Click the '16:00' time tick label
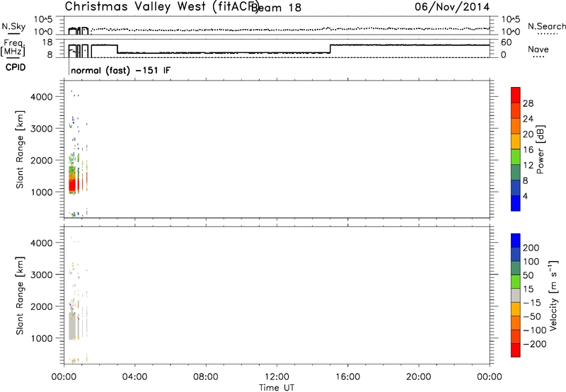This screenshot has width=566, height=392. [347, 377]
